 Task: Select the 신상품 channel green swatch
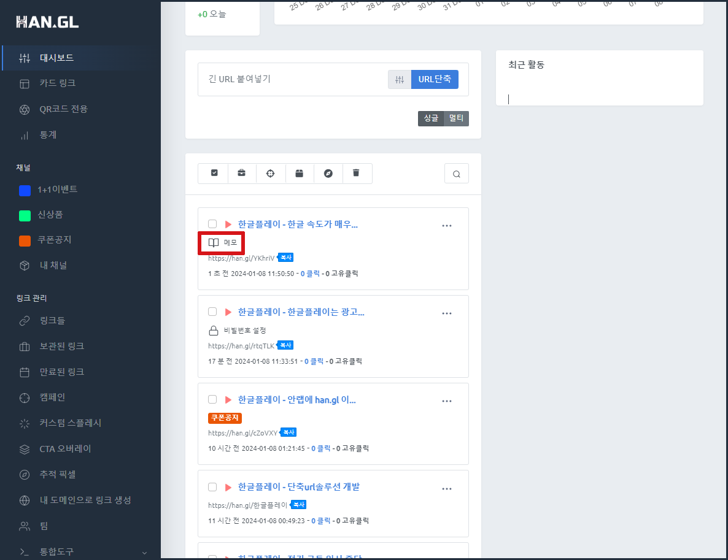pyautogui.click(x=25, y=215)
